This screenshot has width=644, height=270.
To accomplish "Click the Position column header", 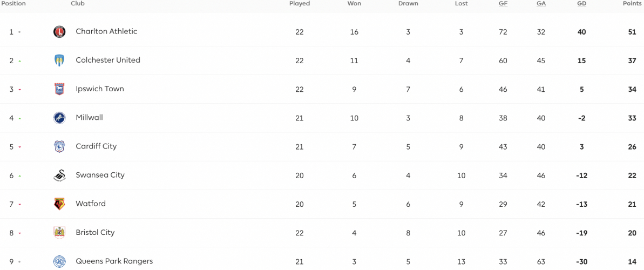I will [13, 4].
